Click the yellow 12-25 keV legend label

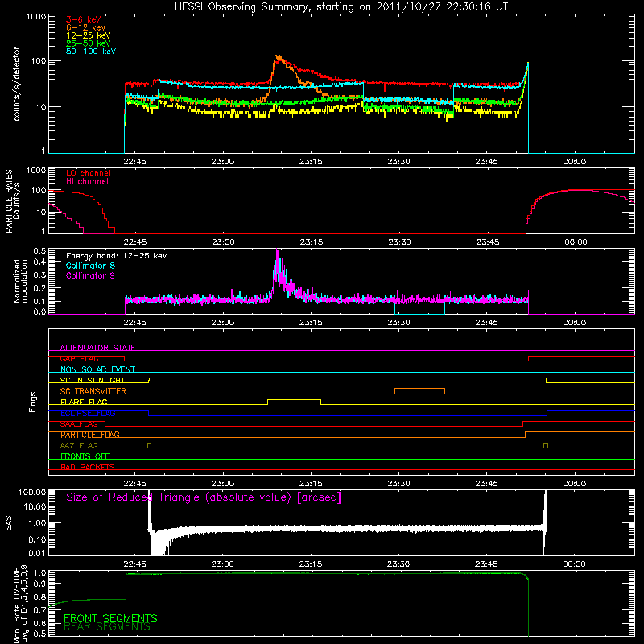(89, 35)
